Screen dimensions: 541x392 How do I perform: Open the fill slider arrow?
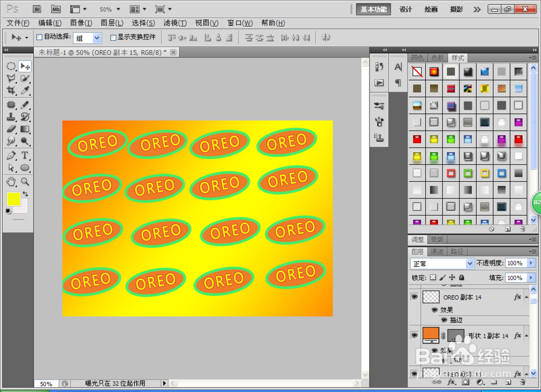[x=531, y=277]
